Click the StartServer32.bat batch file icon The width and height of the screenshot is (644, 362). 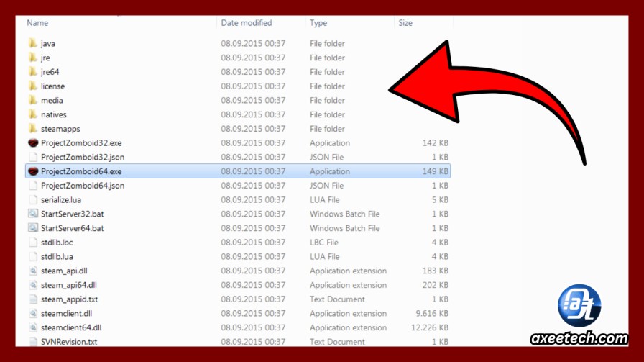(33, 214)
